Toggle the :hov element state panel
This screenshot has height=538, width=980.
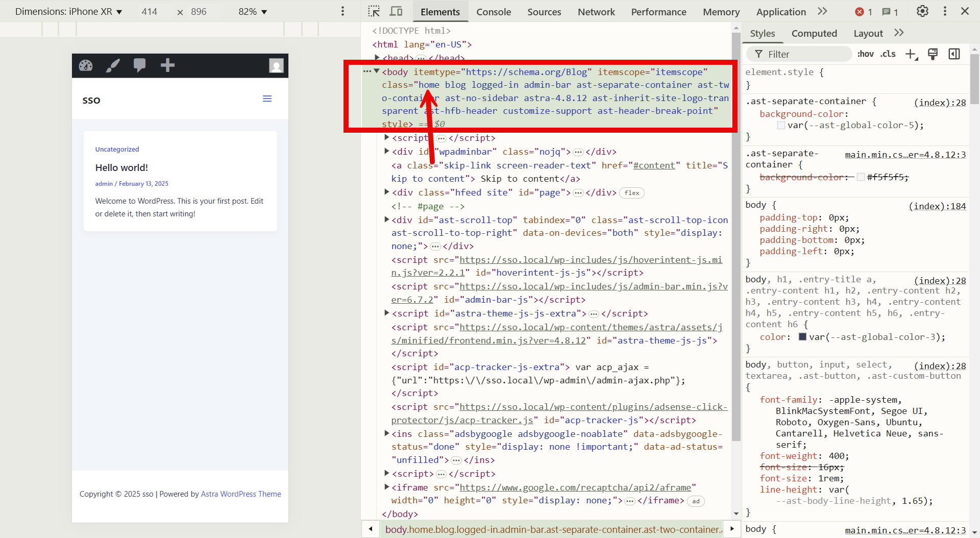(x=865, y=54)
